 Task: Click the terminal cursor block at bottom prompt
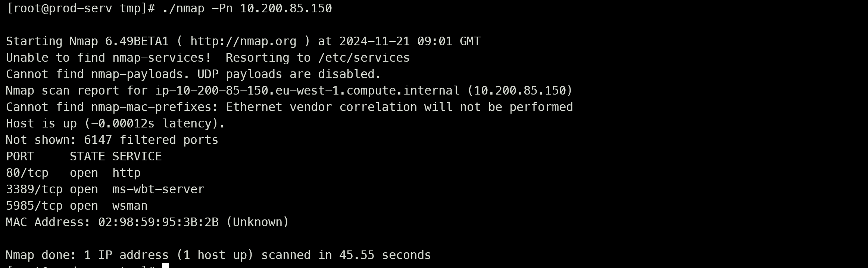166,266
